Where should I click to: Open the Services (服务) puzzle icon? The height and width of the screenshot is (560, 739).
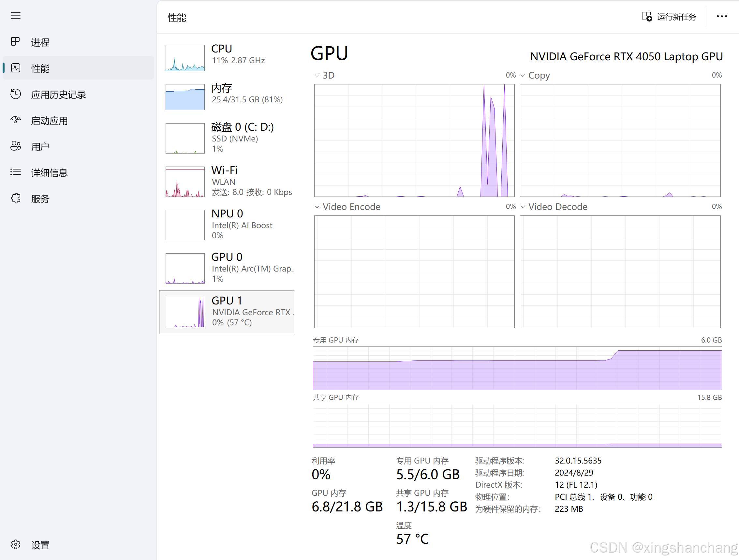[x=15, y=199]
